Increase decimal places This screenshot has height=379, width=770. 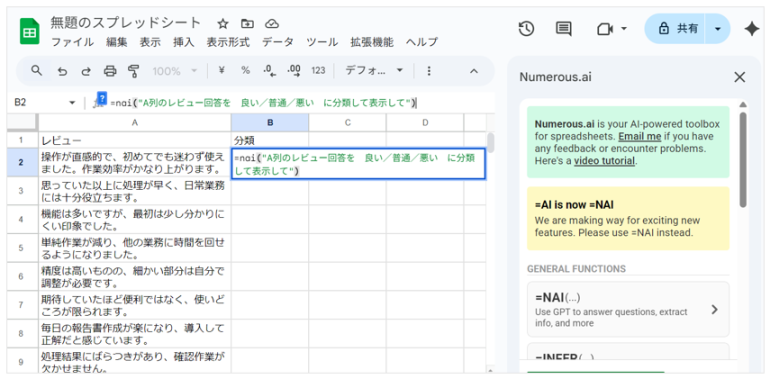click(294, 71)
